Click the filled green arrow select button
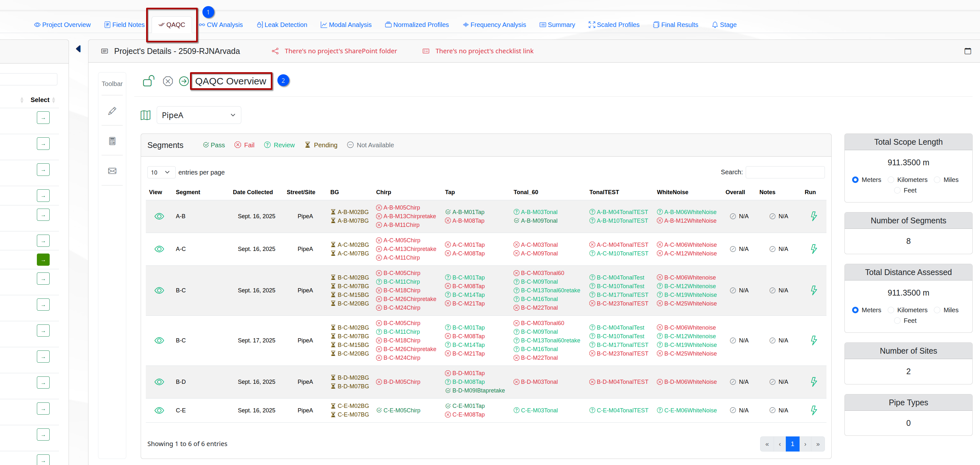This screenshot has width=980, height=465. [x=43, y=260]
